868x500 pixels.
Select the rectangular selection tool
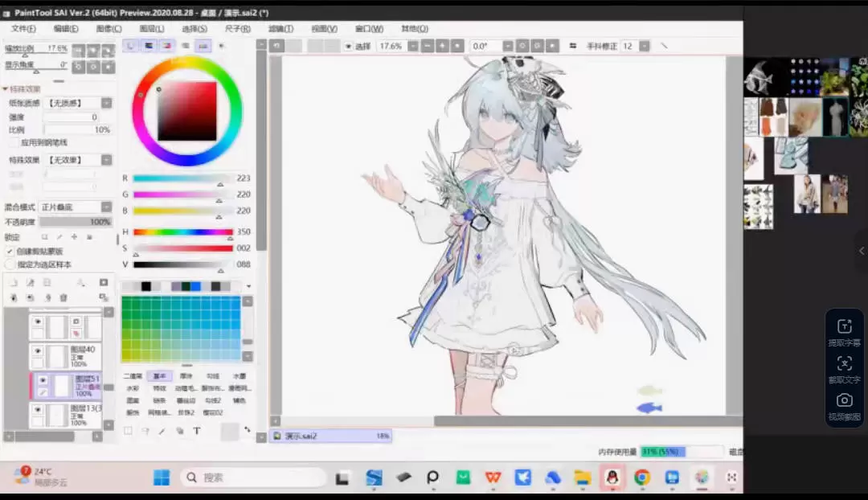pyautogui.click(x=128, y=432)
